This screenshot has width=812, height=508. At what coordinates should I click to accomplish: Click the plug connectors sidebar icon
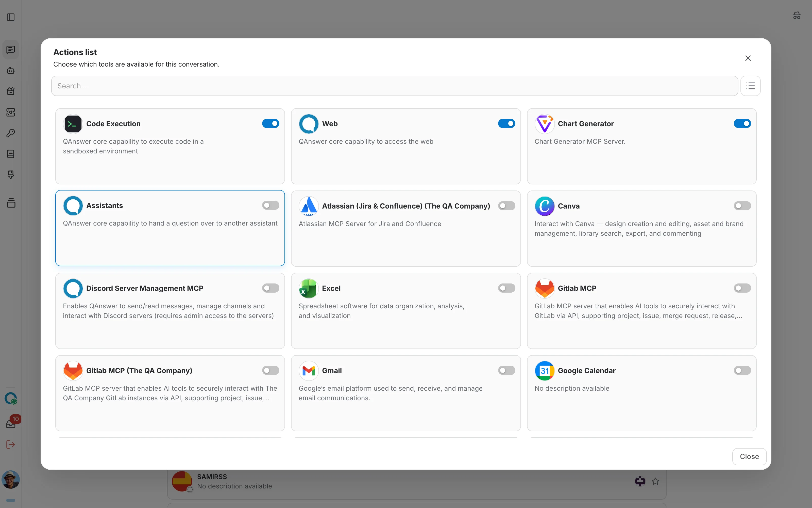11,175
